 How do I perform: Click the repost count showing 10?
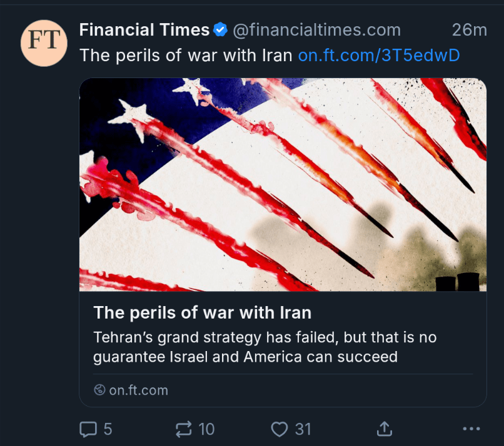[206, 429]
